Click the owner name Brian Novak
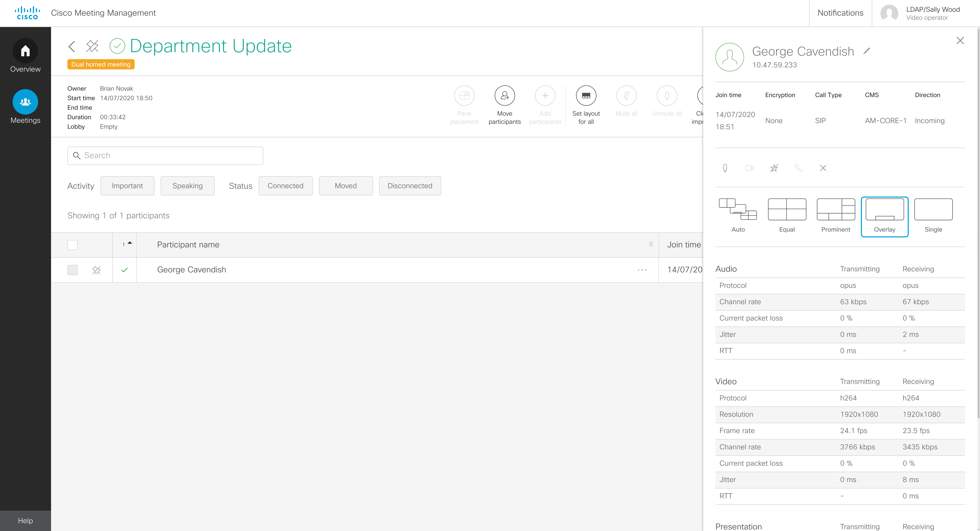 point(116,89)
